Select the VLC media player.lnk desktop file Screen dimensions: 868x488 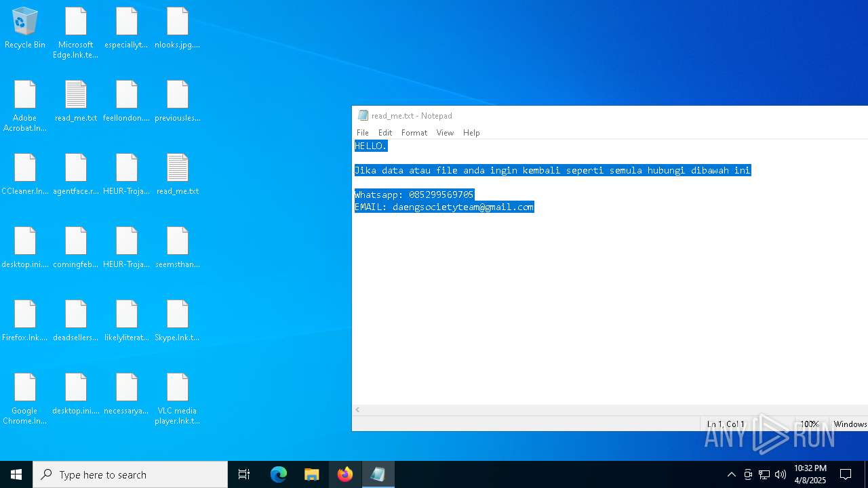pyautogui.click(x=177, y=399)
